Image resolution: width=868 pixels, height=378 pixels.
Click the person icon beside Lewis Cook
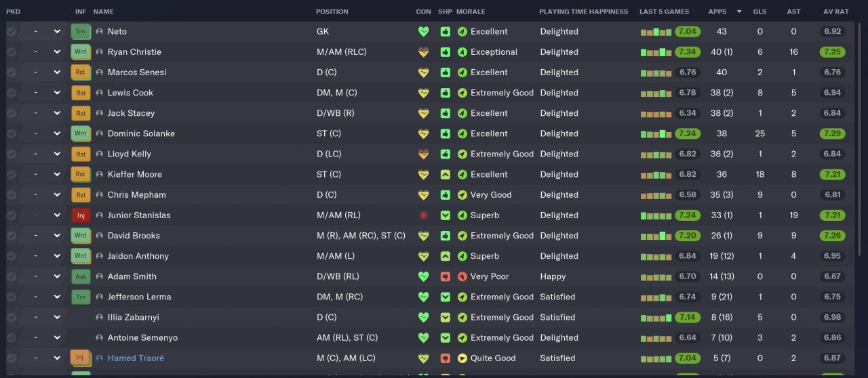(x=100, y=93)
